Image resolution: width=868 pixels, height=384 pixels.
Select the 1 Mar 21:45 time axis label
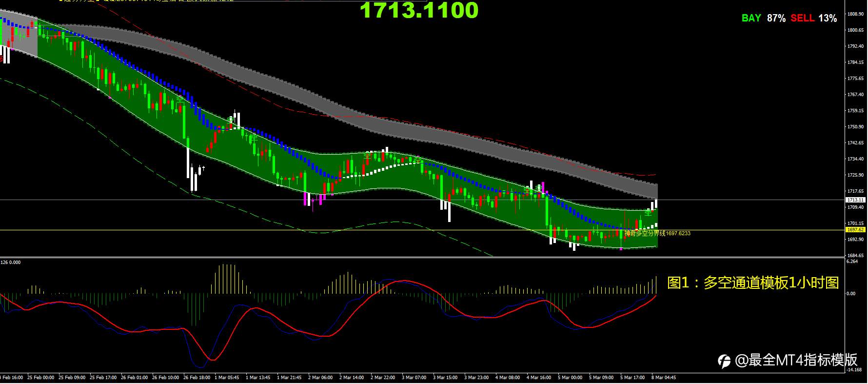(x=289, y=378)
